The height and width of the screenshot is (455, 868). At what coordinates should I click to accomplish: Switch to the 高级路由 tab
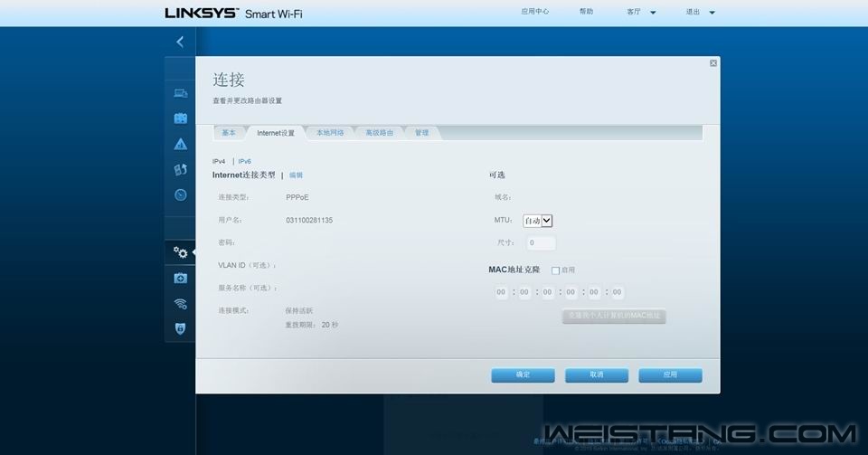click(x=379, y=133)
